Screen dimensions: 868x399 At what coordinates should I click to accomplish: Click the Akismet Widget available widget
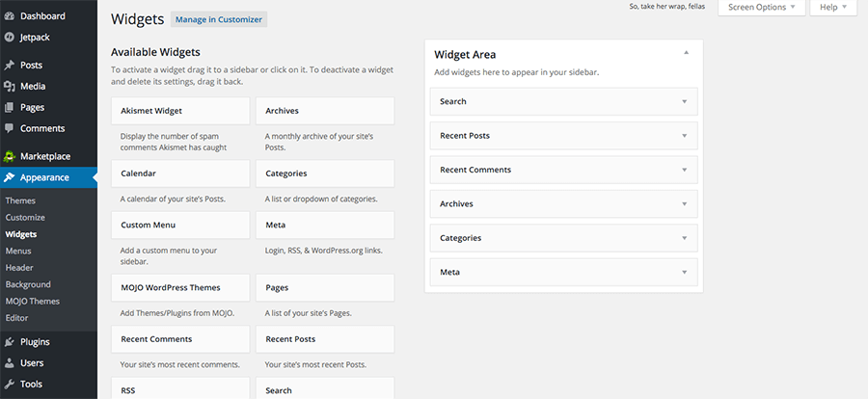pos(180,111)
